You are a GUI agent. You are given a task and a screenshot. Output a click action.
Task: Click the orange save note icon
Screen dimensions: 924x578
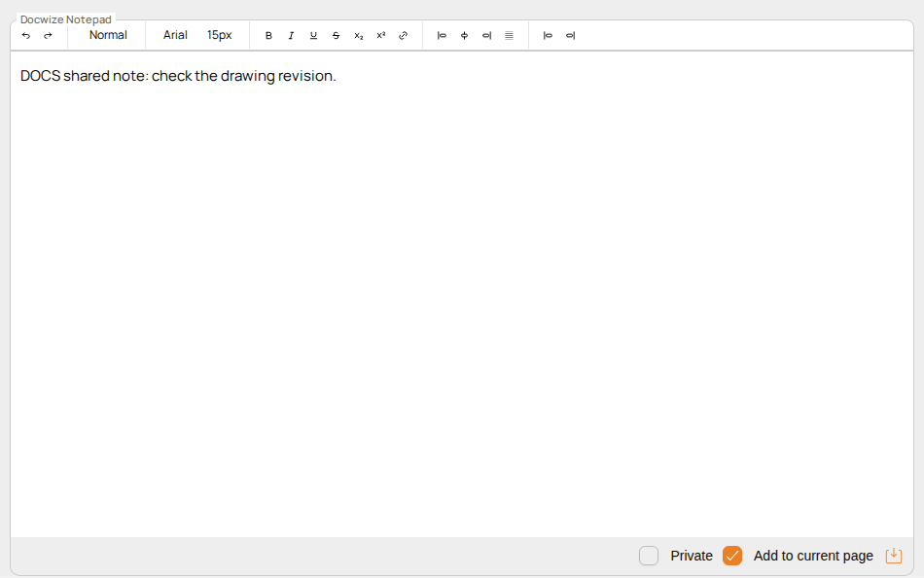[x=894, y=556]
